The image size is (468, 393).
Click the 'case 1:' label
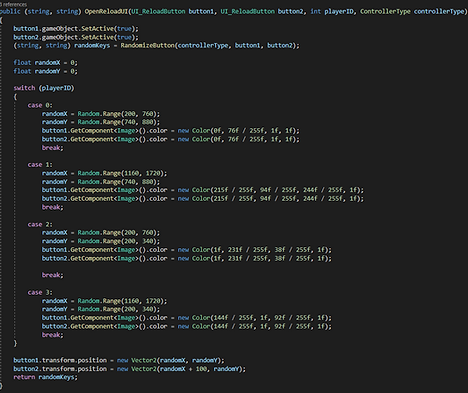point(40,165)
